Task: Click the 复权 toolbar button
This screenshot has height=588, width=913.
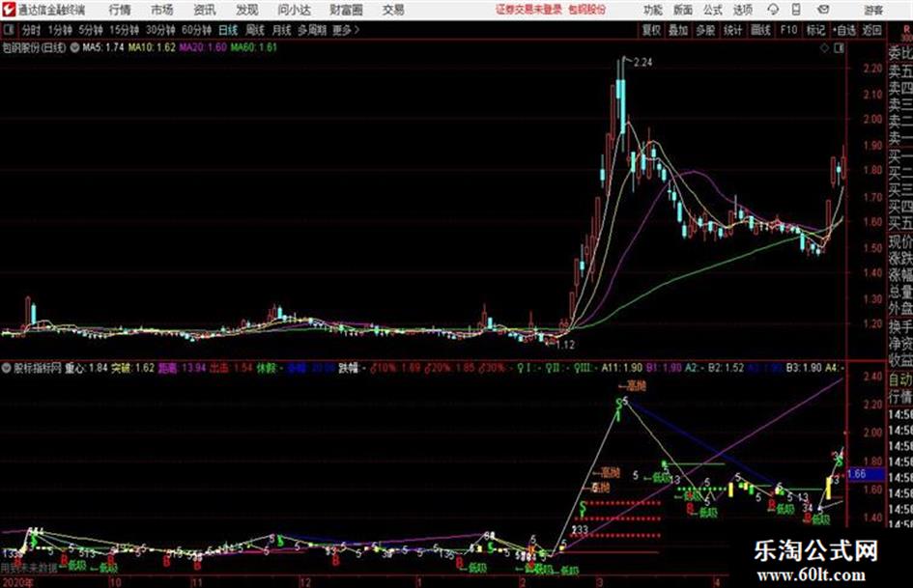Action: click(x=651, y=30)
